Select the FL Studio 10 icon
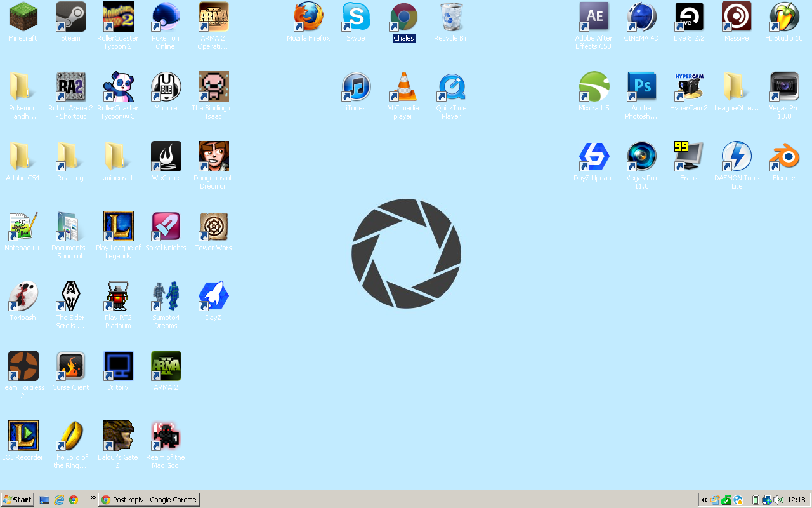812x508 pixels. pyautogui.click(x=784, y=17)
